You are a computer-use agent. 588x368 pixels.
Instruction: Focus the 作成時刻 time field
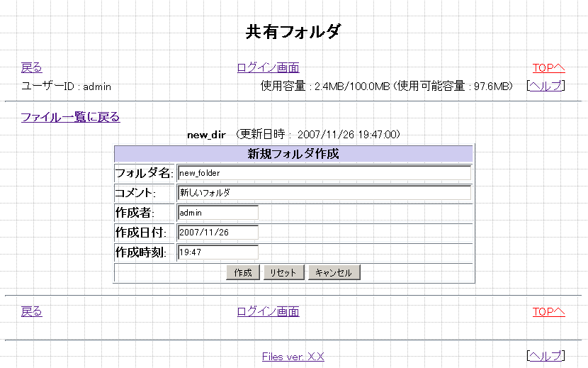[x=217, y=252]
